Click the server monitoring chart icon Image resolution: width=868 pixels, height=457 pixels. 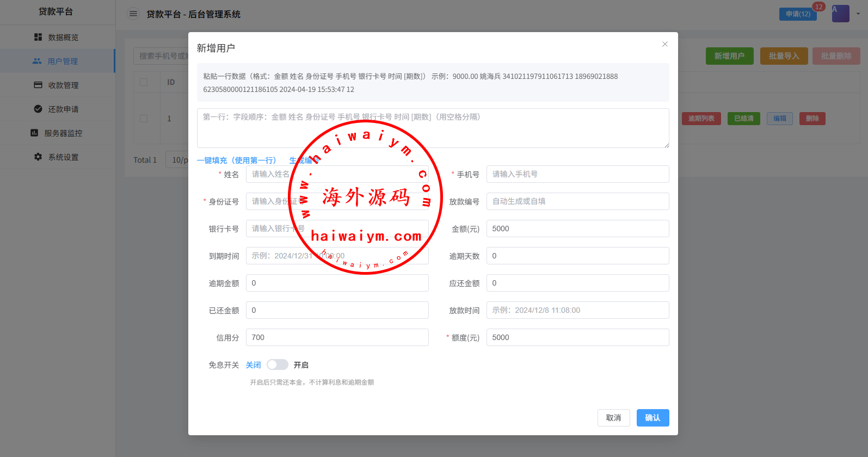tap(34, 133)
